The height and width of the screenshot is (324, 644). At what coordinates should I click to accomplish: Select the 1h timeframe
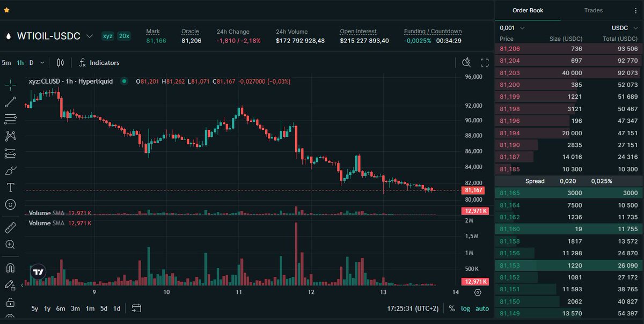coord(20,63)
